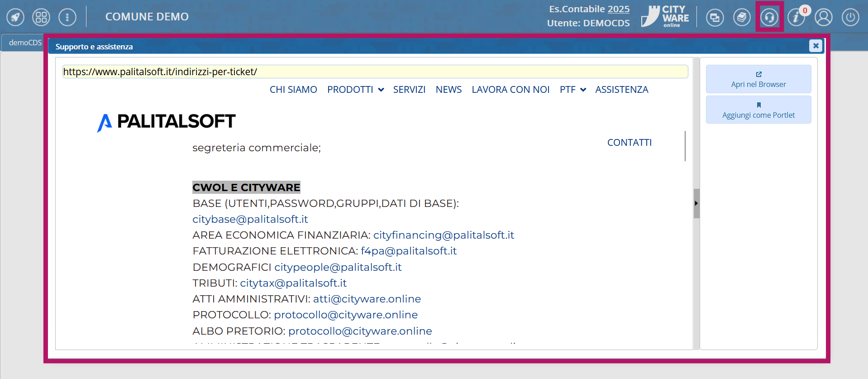Image resolution: width=868 pixels, height=379 pixels.
Task: Open the applications grid menu
Action: click(x=41, y=17)
